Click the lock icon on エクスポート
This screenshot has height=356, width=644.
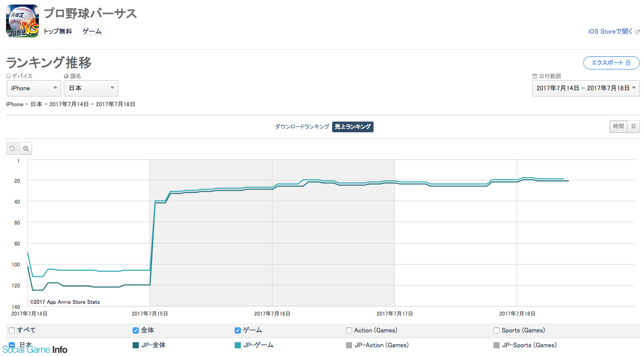(x=629, y=63)
